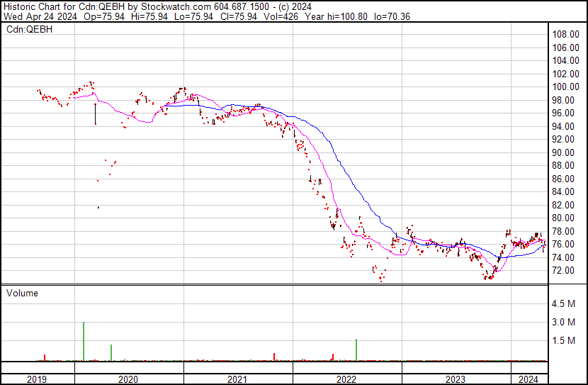Click the 2019 year label on timeline
The width and height of the screenshot is (588, 385).
point(37,379)
